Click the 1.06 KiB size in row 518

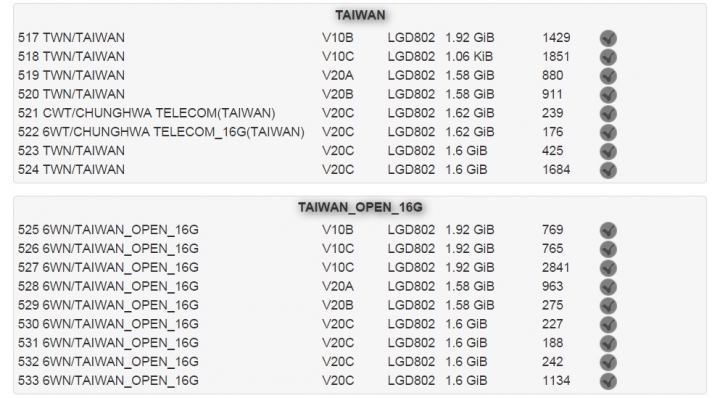tap(469, 56)
